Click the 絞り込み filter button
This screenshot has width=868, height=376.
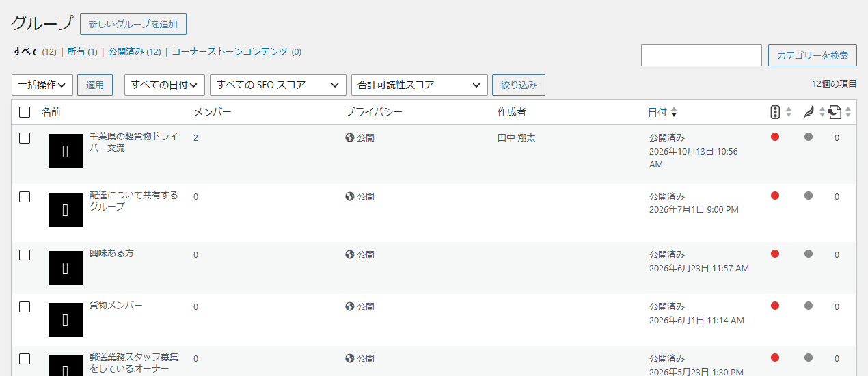click(519, 85)
